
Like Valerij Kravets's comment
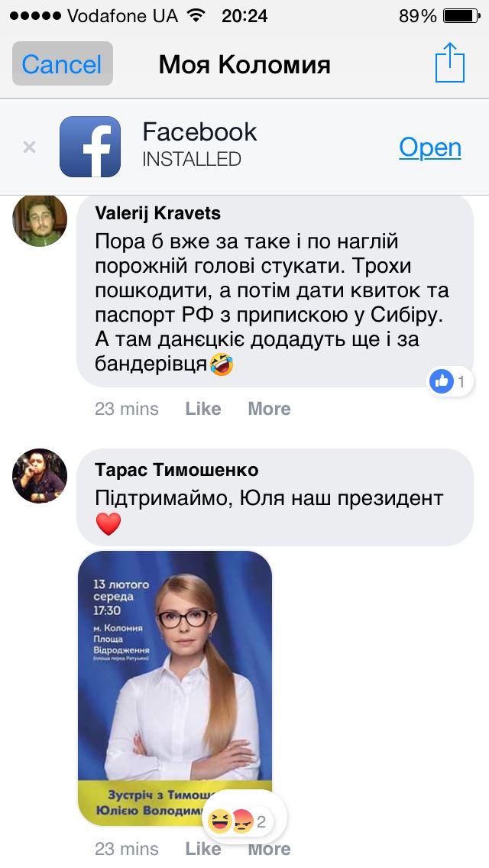[202, 408]
